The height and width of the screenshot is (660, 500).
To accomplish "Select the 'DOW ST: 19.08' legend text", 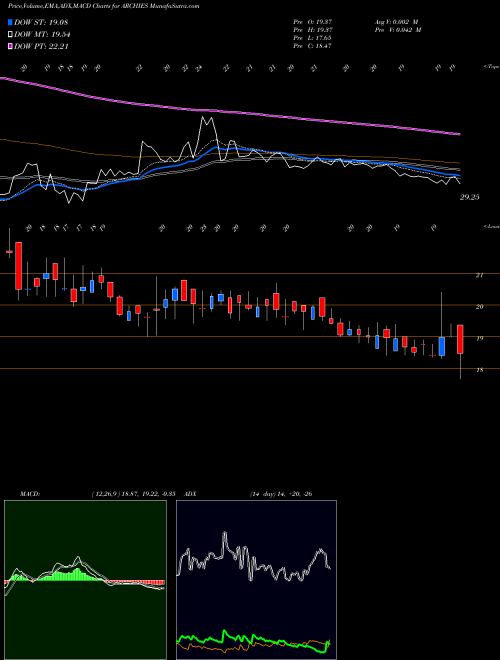I will pyautogui.click(x=41, y=22).
